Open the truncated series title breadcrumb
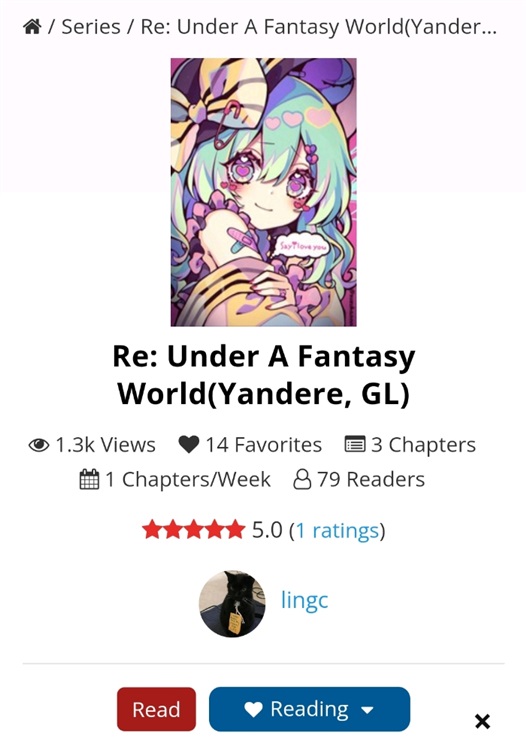The height and width of the screenshot is (750, 526). [x=319, y=27]
